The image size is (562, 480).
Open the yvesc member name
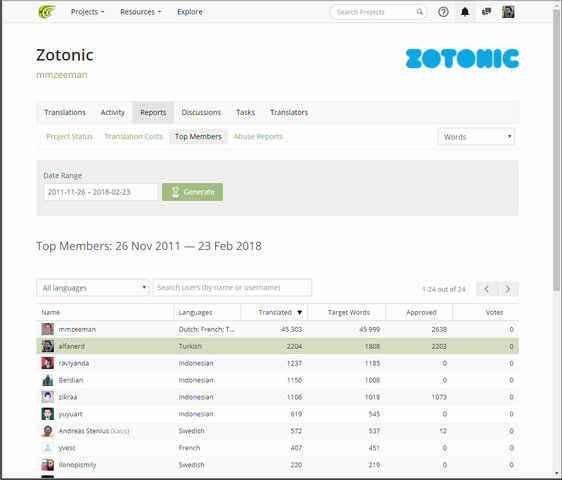(x=67, y=448)
